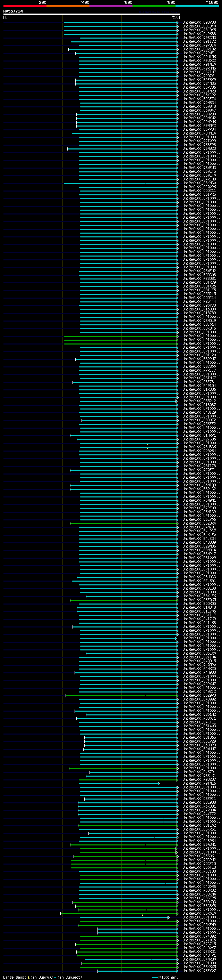Viewport: 222px width, 980px height.
Task: Click the UniRef100_A9PDI4 label
Action: point(199,45)
